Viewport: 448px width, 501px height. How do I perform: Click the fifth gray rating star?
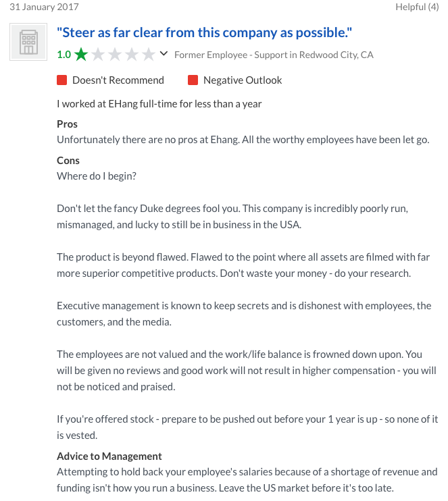click(x=149, y=55)
